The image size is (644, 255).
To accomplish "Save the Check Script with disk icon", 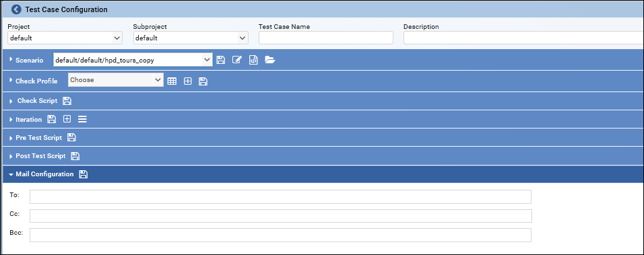I will (x=67, y=101).
